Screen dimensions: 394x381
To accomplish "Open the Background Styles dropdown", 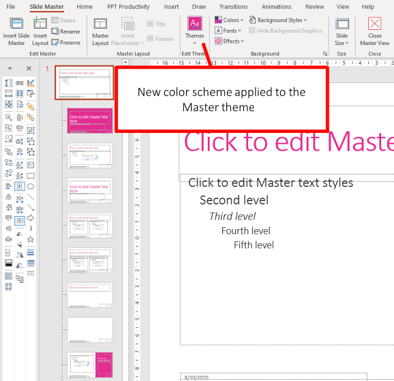I will (278, 20).
